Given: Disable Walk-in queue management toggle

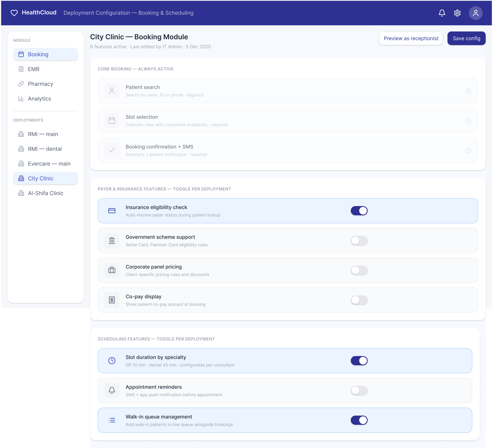Looking at the screenshot, I should pyautogui.click(x=359, y=420).
